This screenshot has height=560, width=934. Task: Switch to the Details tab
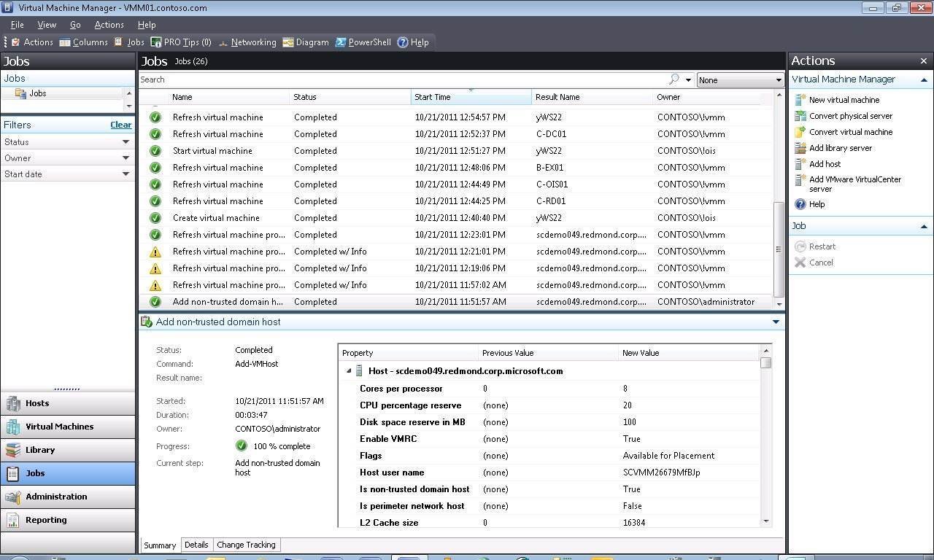196,545
